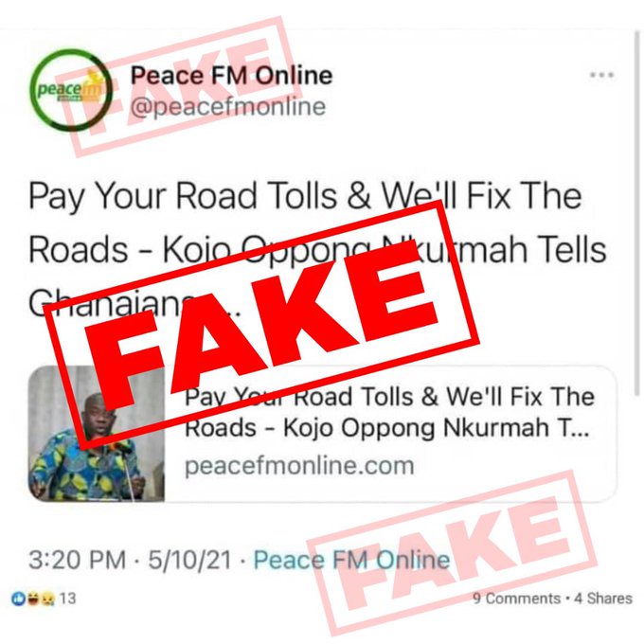Viewport: 644px width, 644px height.
Task: Click the sad crying reaction emoji
Action: [48, 599]
